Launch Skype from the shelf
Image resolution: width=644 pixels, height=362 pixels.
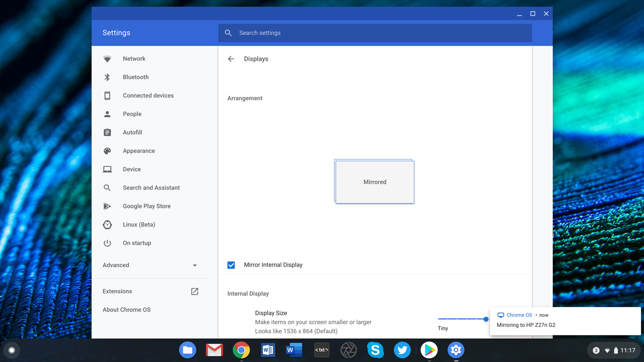point(375,350)
